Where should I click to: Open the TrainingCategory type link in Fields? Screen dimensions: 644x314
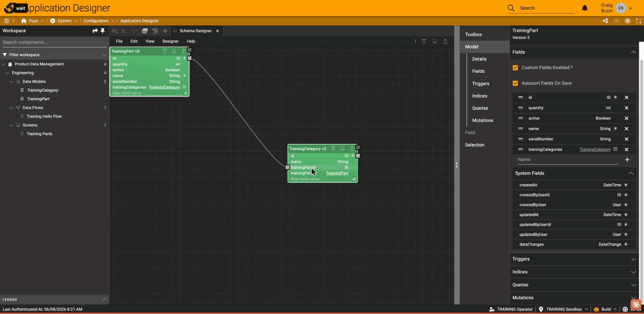(x=595, y=149)
